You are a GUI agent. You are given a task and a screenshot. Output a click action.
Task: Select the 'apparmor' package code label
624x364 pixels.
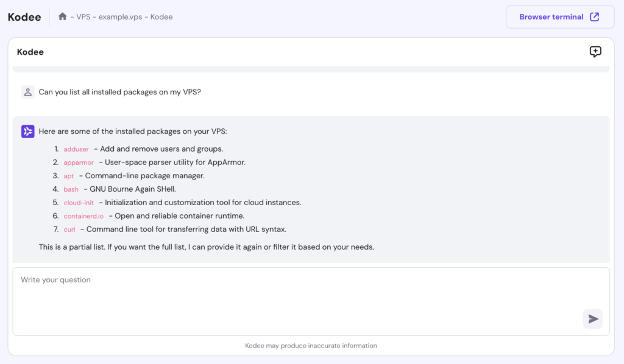(79, 163)
